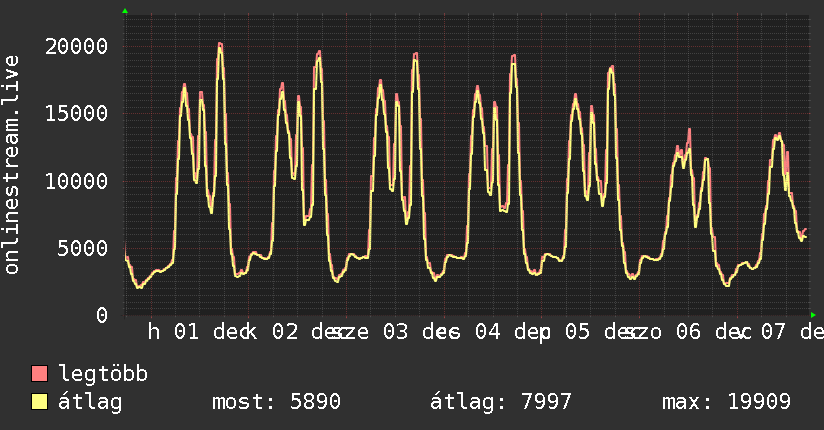Click the green arrow ending the x-axis
The image size is (824, 430).
click(x=814, y=314)
